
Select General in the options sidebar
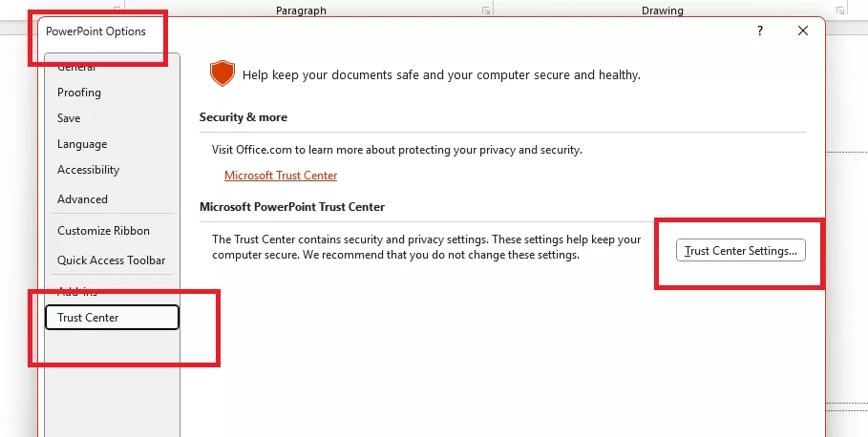[x=76, y=68]
